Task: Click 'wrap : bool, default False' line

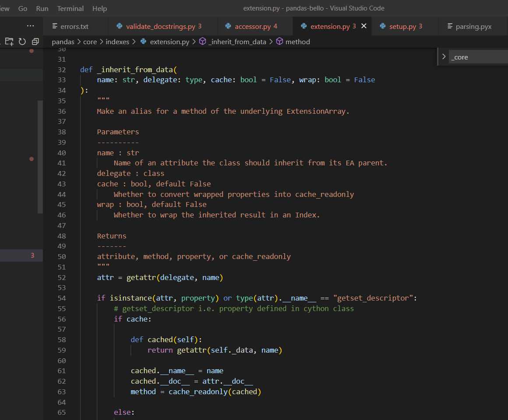Action: pos(152,204)
